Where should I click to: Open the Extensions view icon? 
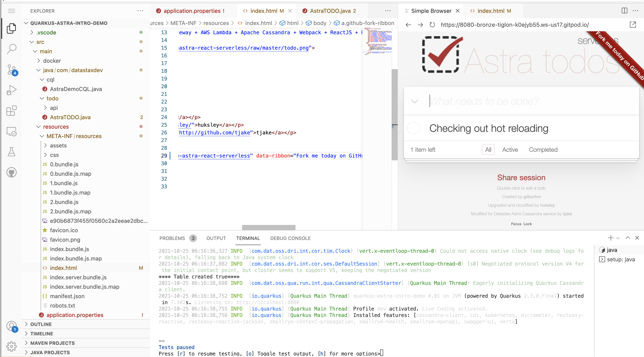[x=12, y=111]
